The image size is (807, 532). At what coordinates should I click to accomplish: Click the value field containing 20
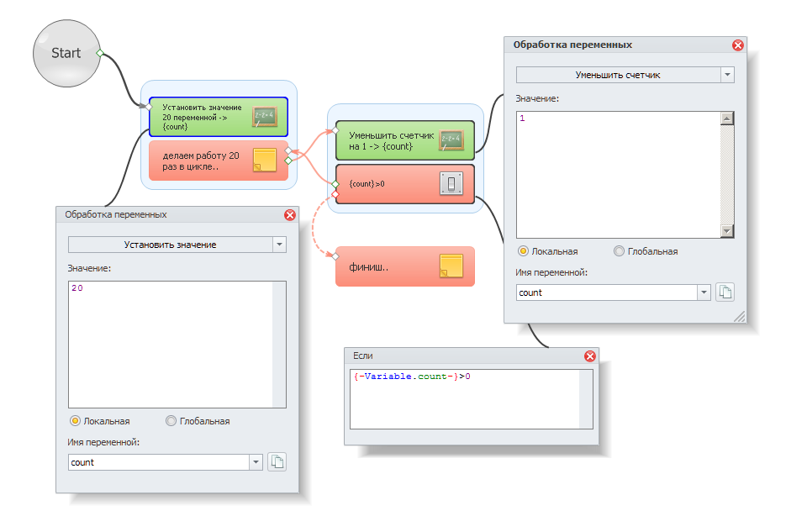click(177, 345)
